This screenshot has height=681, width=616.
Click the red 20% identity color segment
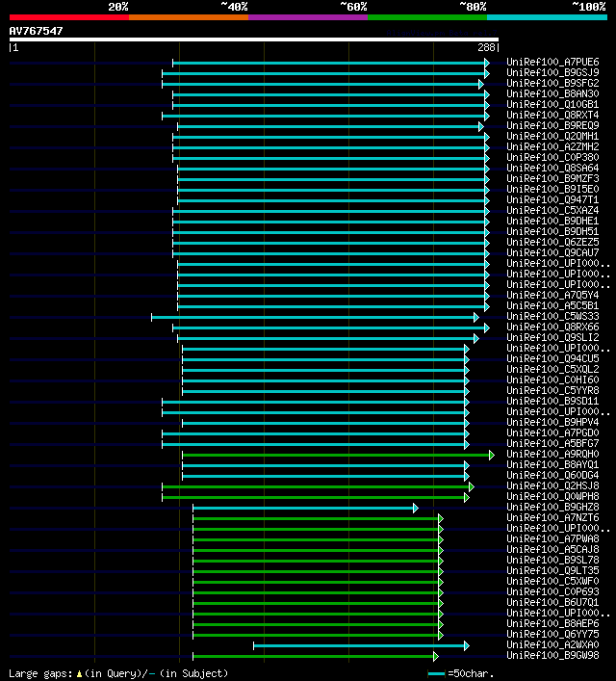point(69,17)
